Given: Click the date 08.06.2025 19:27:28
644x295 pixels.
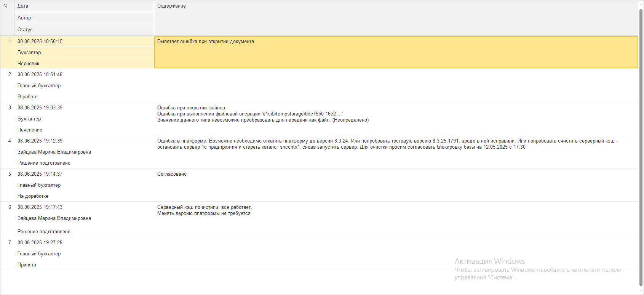Looking at the screenshot, I should (x=40, y=243).
